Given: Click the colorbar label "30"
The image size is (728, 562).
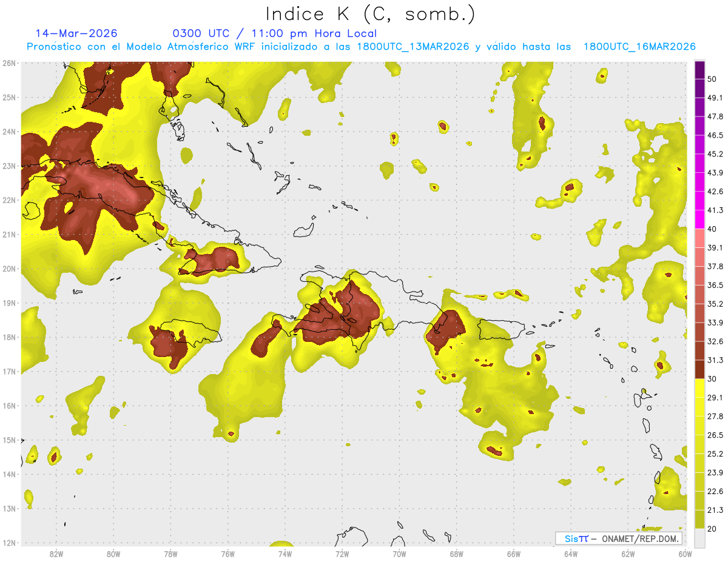Looking at the screenshot, I should (x=712, y=379).
